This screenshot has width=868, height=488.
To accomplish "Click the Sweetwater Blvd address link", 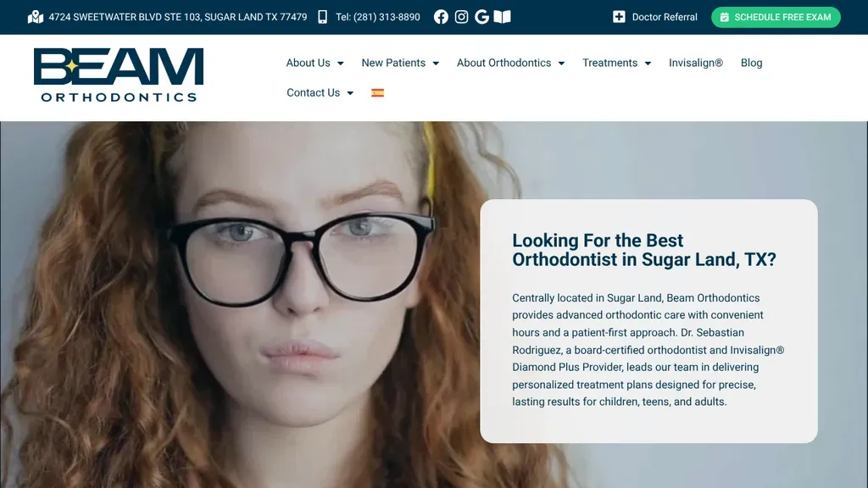I will click(178, 17).
